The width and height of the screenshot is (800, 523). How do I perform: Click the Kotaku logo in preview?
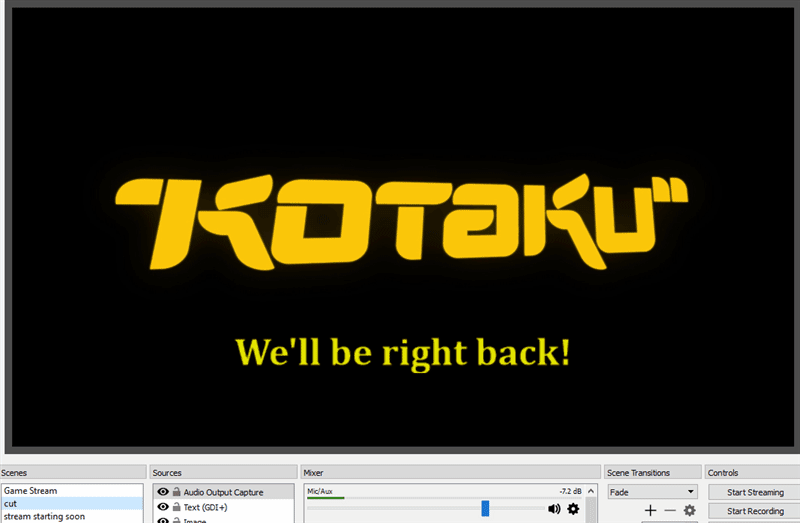tap(402, 222)
